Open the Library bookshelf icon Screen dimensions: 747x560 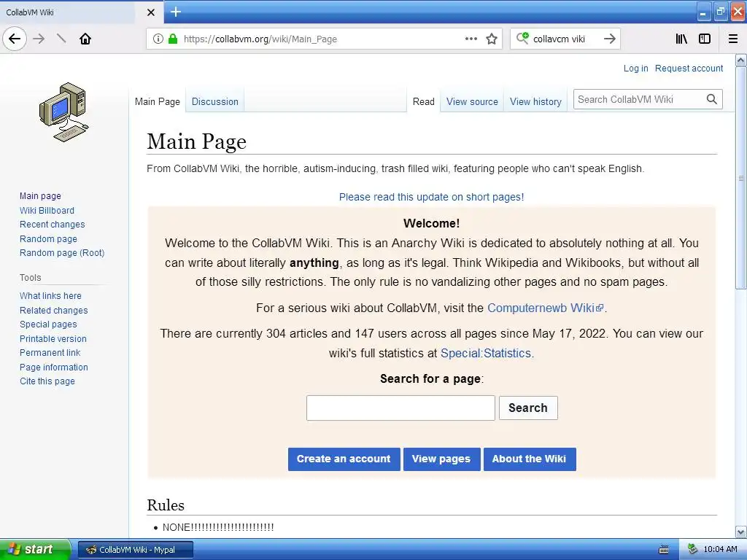pos(681,39)
